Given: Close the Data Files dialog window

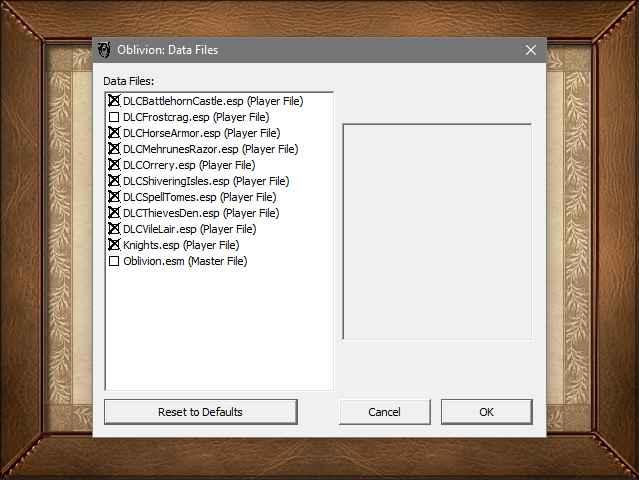Looking at the screenshot, I should [x=530, y=50].
